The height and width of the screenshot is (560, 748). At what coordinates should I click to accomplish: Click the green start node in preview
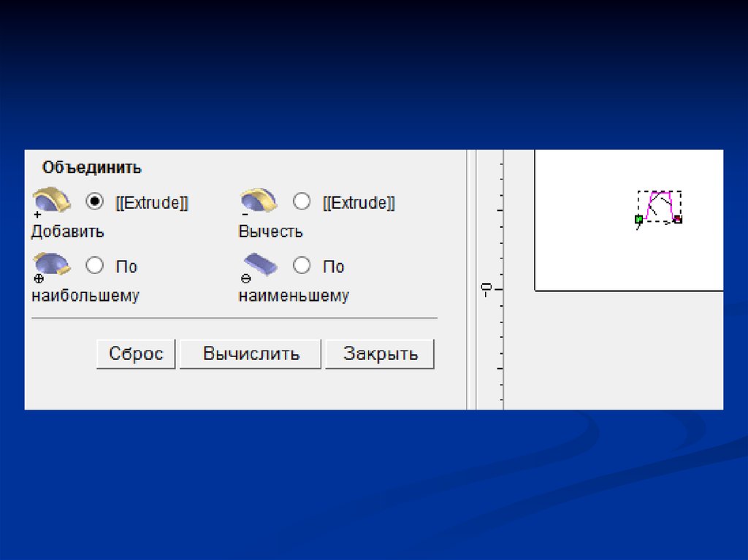(x=638, y=220)
